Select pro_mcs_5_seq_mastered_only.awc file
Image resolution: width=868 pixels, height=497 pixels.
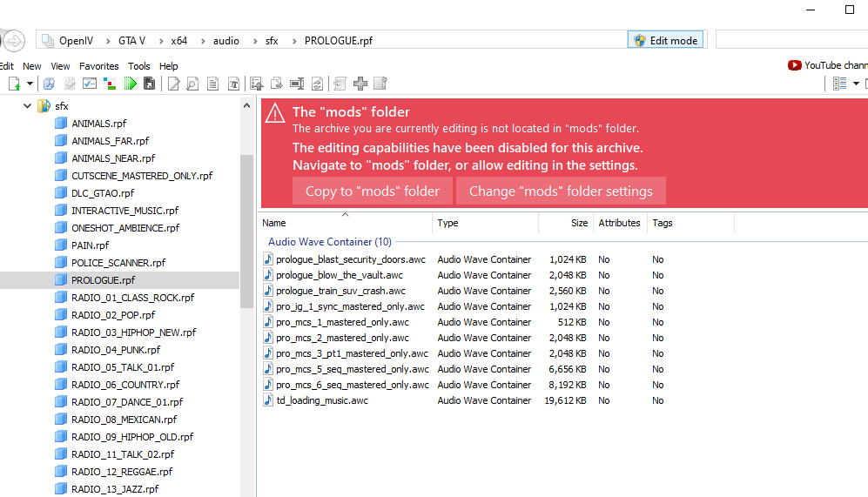352,369
